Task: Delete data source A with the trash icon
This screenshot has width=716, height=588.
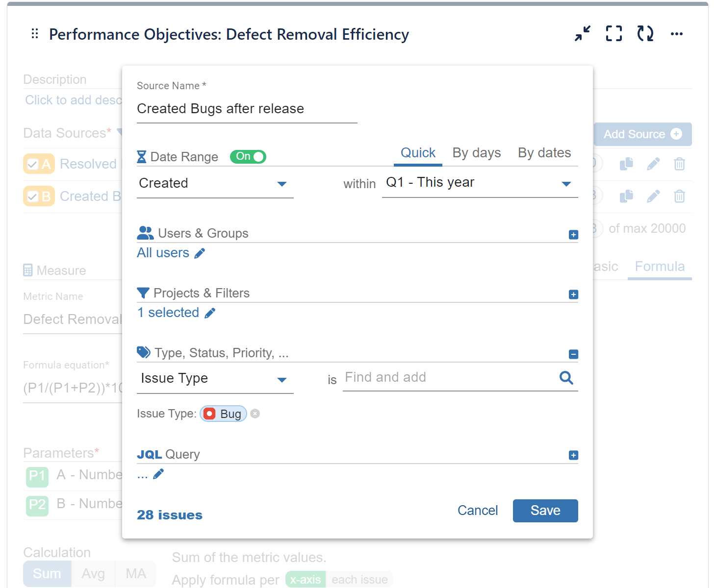Action: (x=679, y=164)
